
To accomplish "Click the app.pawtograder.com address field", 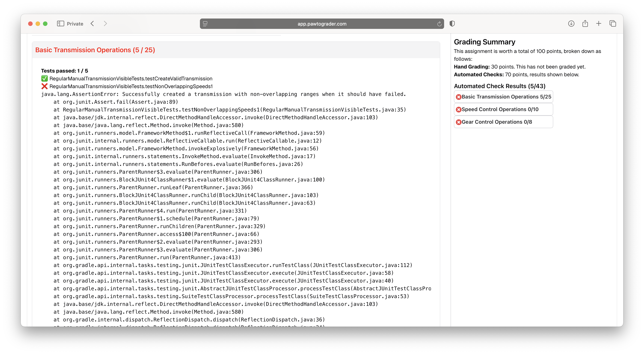I will 322,24.
